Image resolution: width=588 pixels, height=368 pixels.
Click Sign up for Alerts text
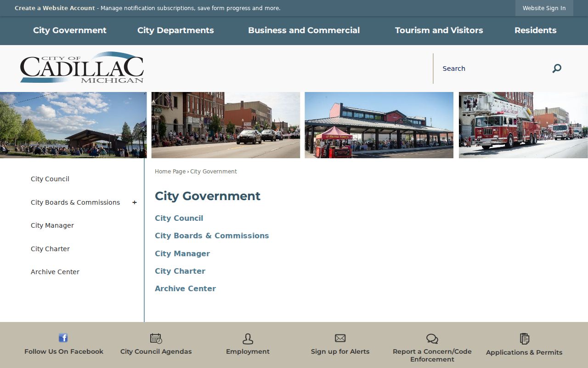pyautogui.click(x=340, y=351)
